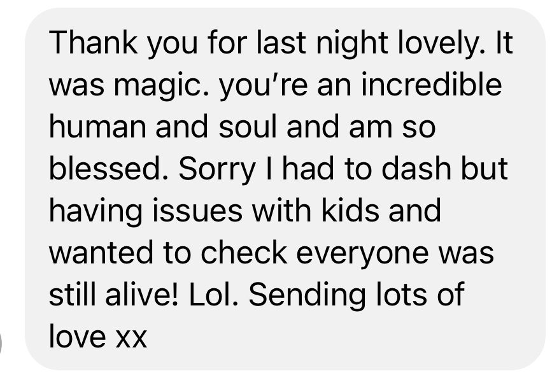Click the word "Sending" in the bubble
The height and width of the screenshot is (392, 559).
[308, 295]
